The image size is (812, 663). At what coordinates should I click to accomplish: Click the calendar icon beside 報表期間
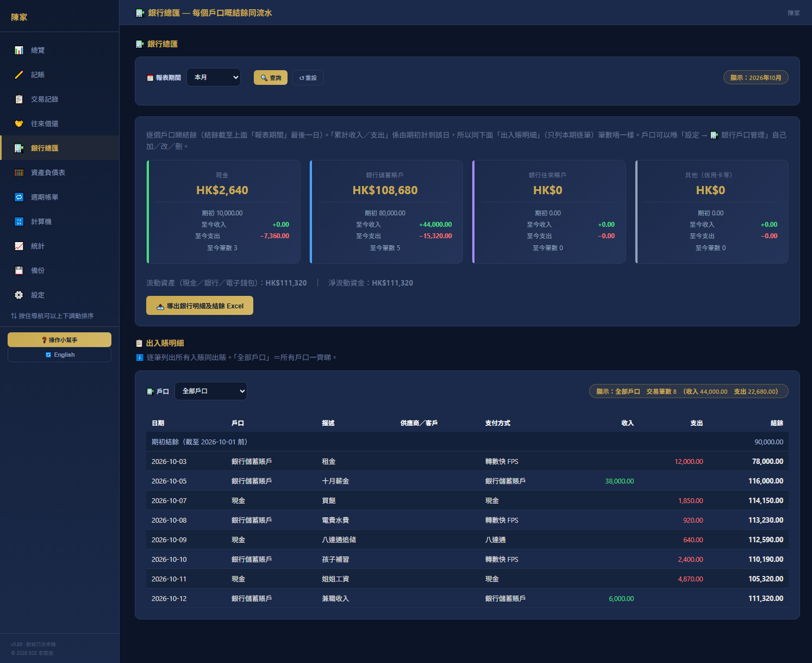click(150, 78)
